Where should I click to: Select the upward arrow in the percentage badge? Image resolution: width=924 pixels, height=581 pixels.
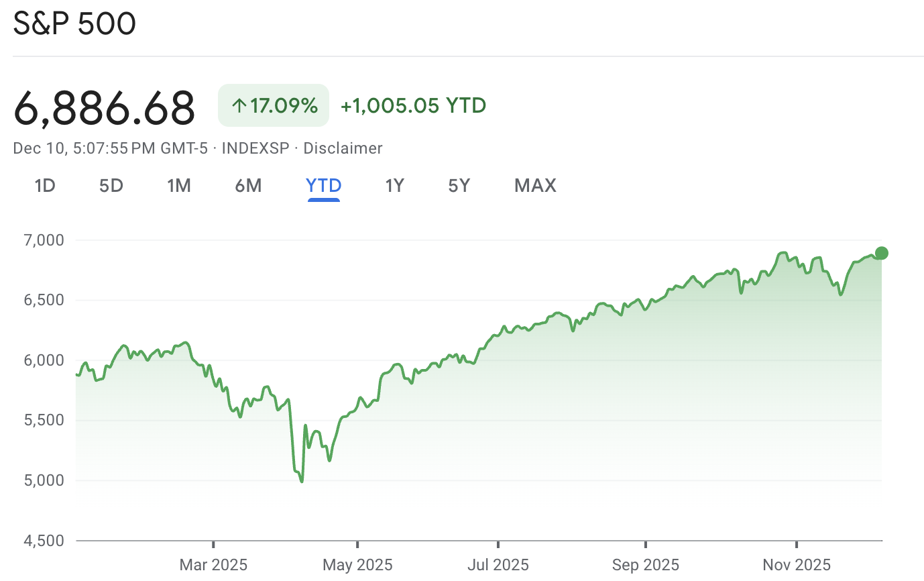click(x=239, y=105)
